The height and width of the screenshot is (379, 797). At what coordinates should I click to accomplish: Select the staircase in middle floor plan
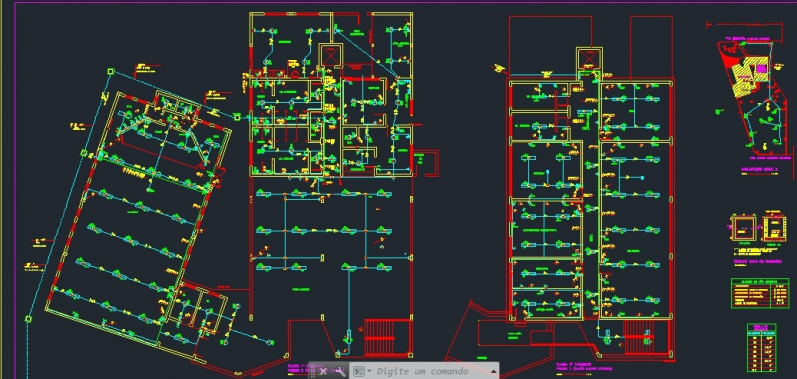coord(386,337)
